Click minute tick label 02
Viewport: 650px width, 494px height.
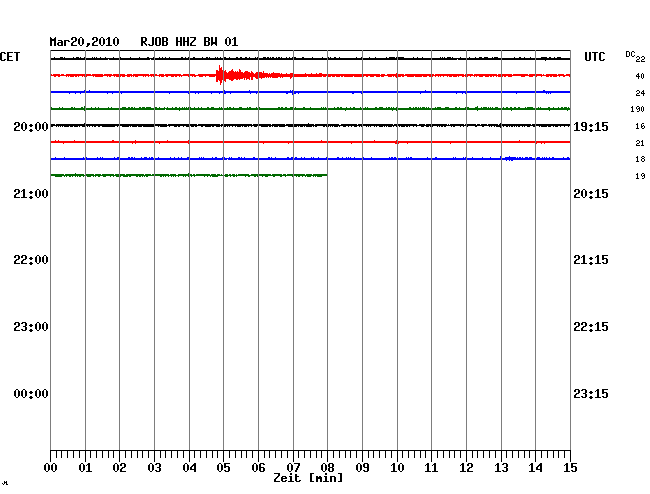coord(119,468)
